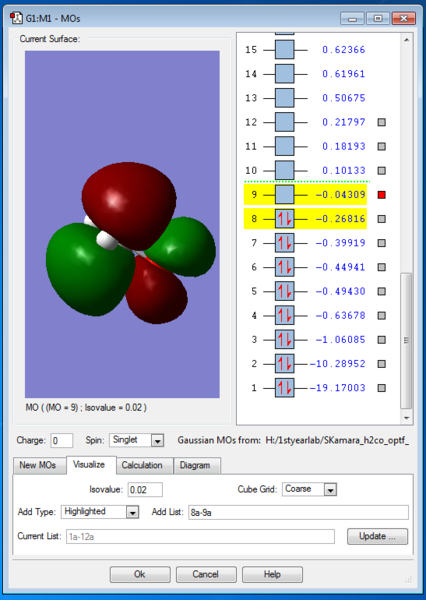Image resolution: width=426 pixels, height=600 pixels.
Task: Click the MO 9 orbital surface preview
Action: [122, 224]
